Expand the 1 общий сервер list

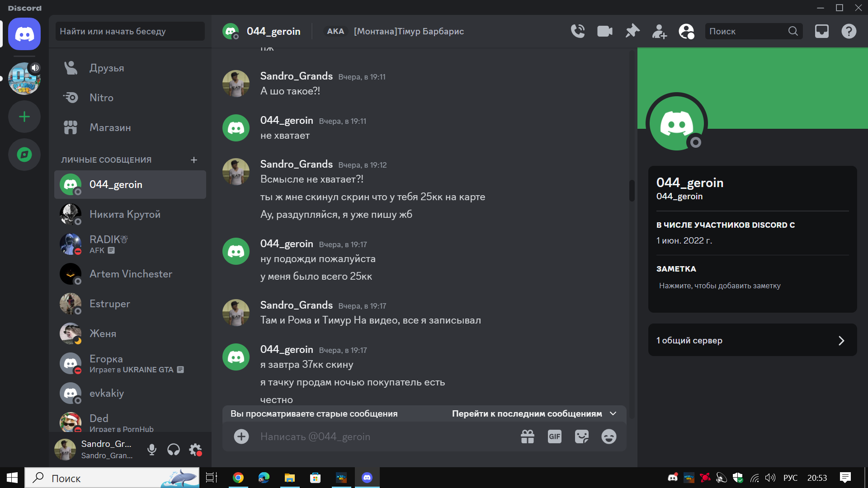pos(753,340)
